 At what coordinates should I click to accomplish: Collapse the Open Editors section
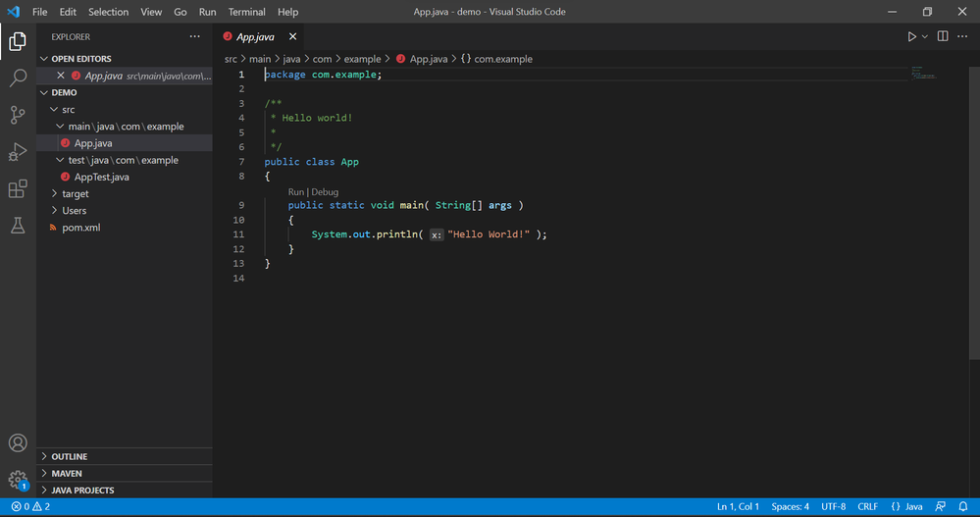44,58
